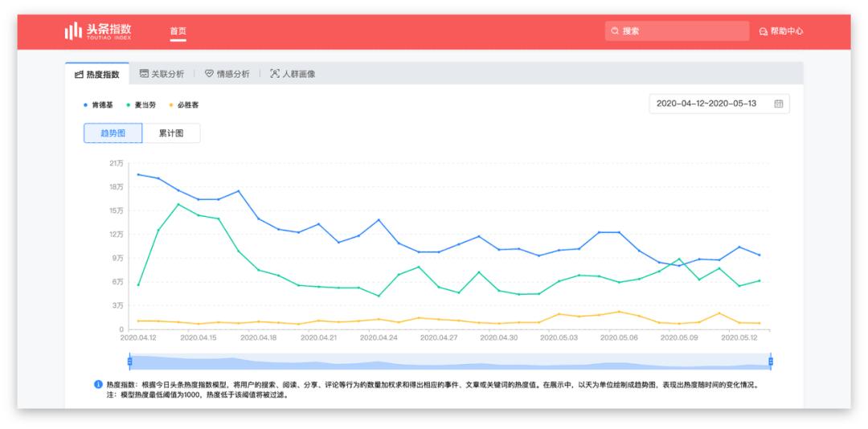This screenshot has height=429, width=868.
Task: Click the blue info icon beside 热度指数 note
Action: click(x=98, y=384)
